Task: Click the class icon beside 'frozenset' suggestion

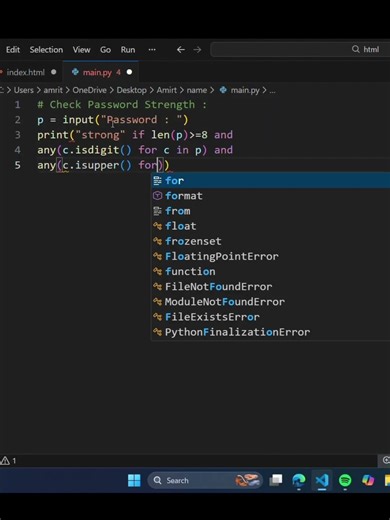Action: 157,241
